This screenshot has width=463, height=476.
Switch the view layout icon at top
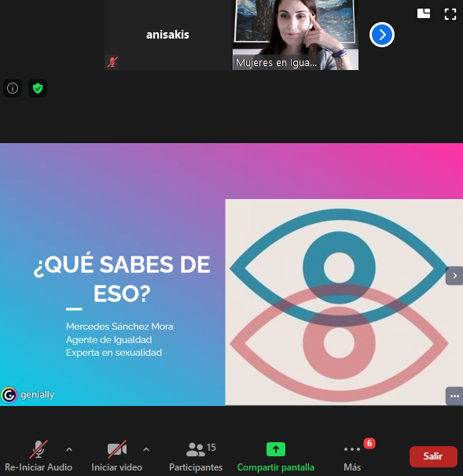[424, 13]
